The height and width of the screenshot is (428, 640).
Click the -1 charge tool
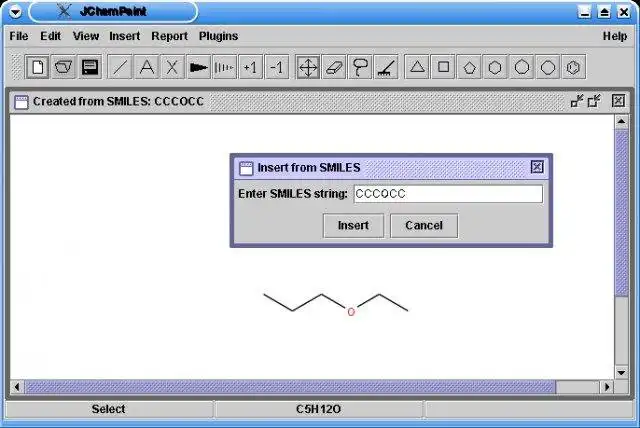click(x=277, y=67)
